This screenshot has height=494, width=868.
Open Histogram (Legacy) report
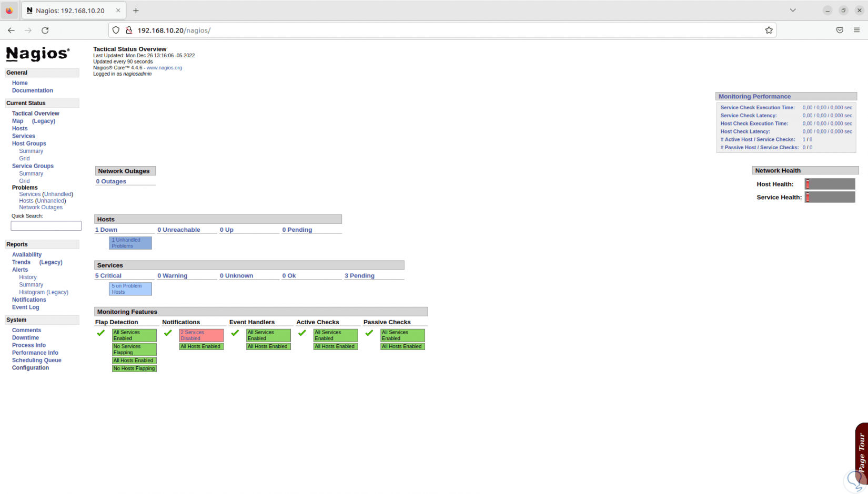44,292
